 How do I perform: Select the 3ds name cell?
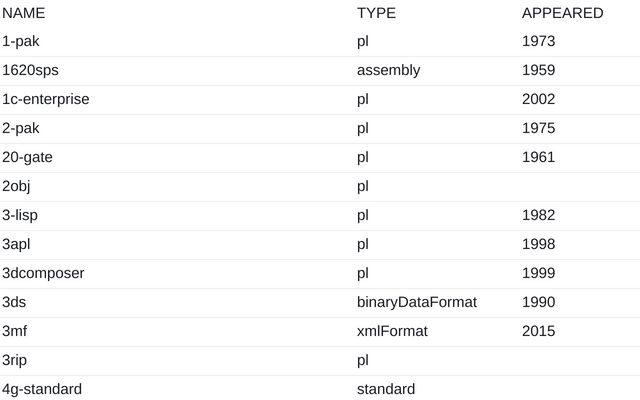click(x=14, y=303)
